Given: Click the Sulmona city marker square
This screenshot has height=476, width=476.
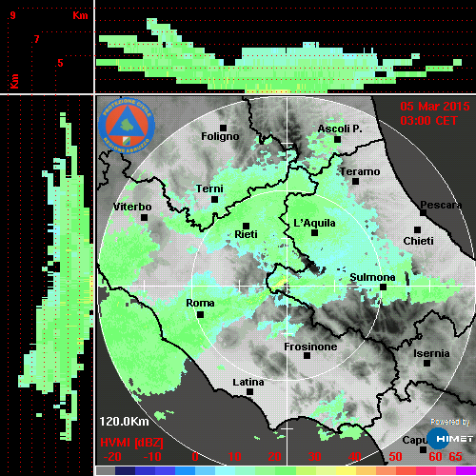Looking at the screenshot, I should tap(384, 287).
